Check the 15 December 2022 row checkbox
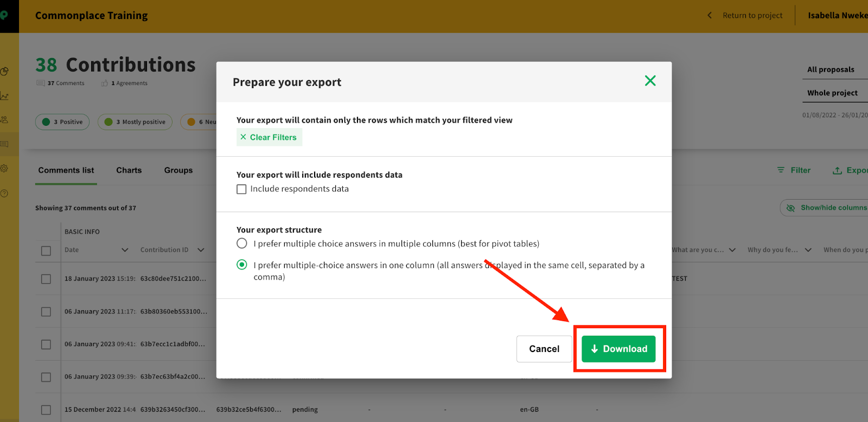 click(46, 410)
